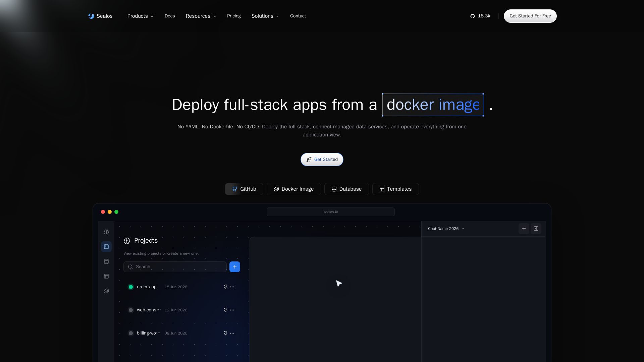
Task: Select the web-cons project row name
Action: coord(149,310)
